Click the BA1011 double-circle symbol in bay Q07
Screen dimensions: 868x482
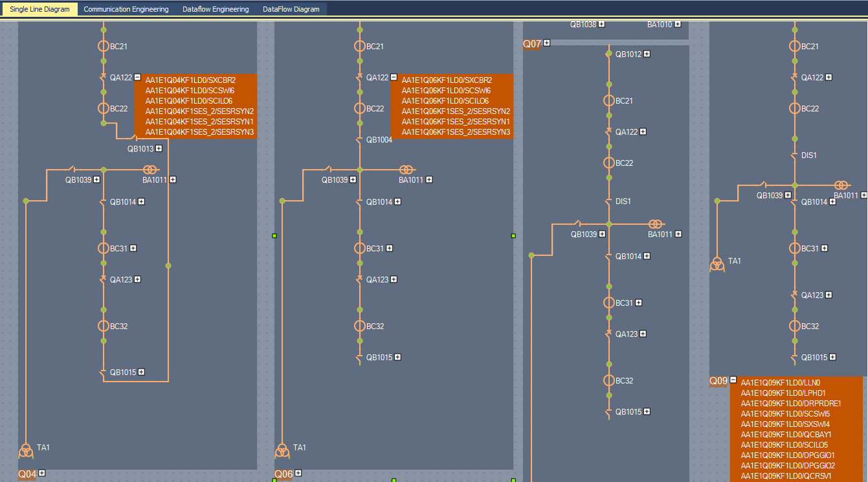click(x=656, y=224)
